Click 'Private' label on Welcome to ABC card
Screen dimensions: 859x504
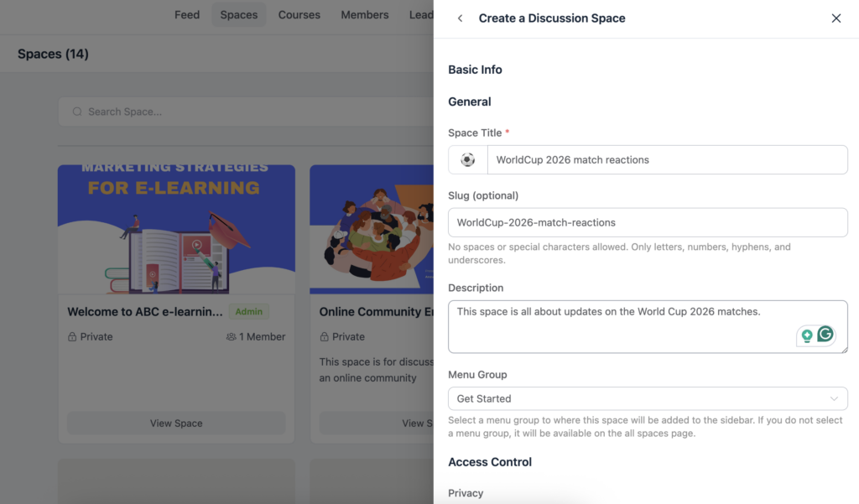tap(96, 337)
